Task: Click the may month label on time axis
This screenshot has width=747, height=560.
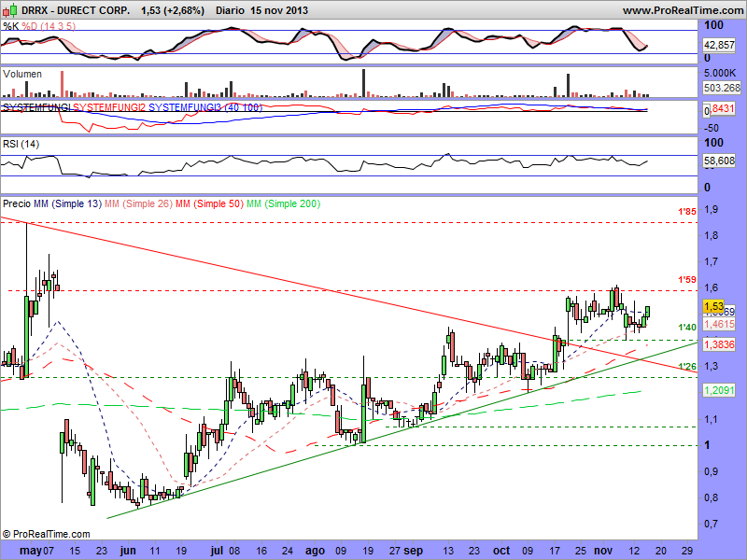Action: click(31, 551)
